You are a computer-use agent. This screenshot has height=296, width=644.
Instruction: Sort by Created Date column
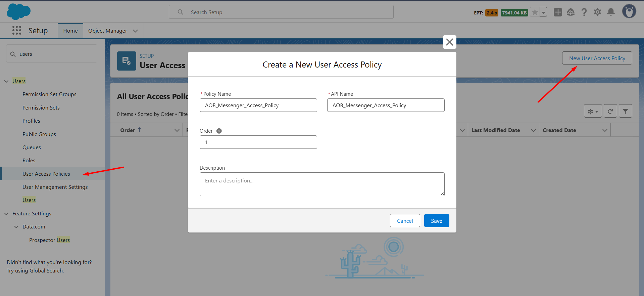coord(559,130)
